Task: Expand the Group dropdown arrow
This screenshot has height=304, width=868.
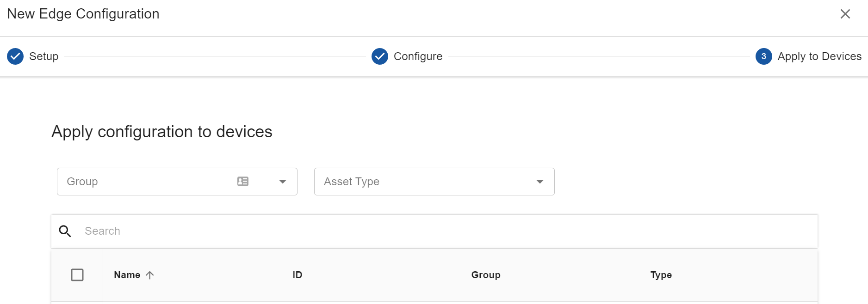Action: pyautogui.click(x=283, y=182)
